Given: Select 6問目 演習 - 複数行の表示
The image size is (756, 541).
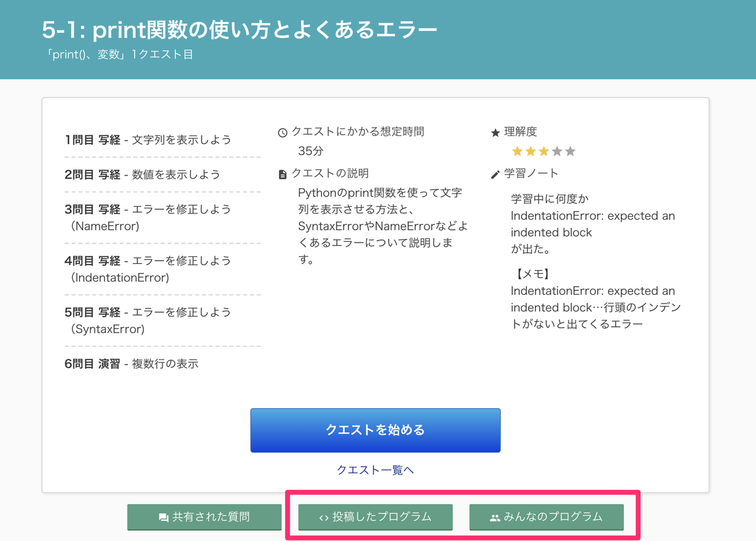Looking at the screenshot, I should 132,363.
